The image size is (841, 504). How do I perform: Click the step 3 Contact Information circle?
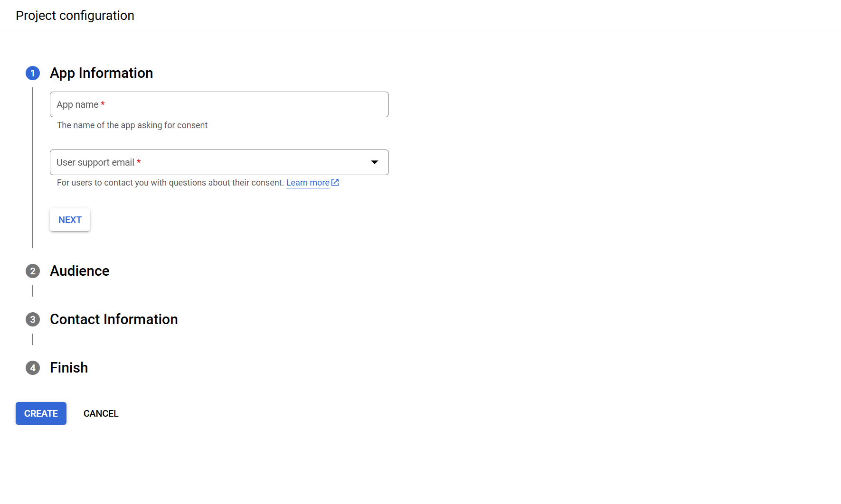point(32,319)
